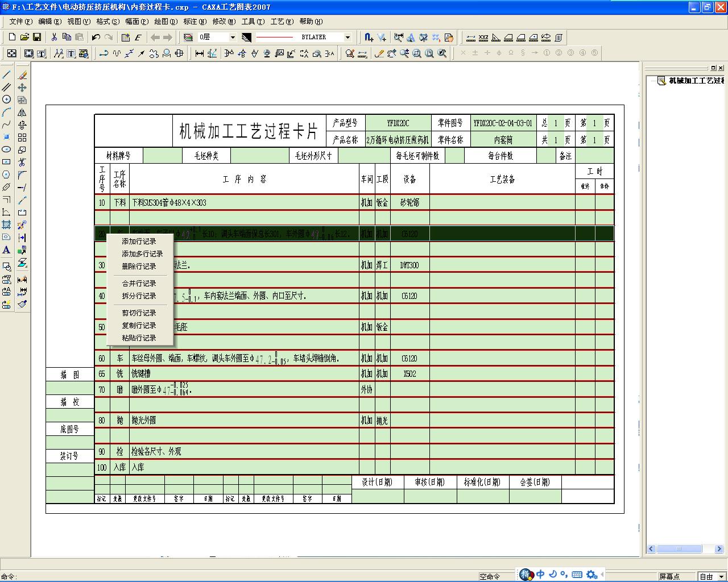
Task: Click the Cut scissors icon in the top toolbar
Action: 54,38
